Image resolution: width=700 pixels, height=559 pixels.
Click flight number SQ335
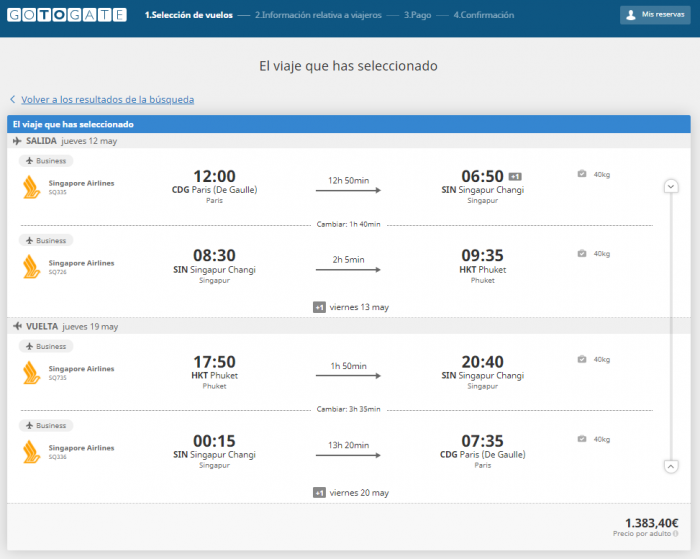point(58,192)
